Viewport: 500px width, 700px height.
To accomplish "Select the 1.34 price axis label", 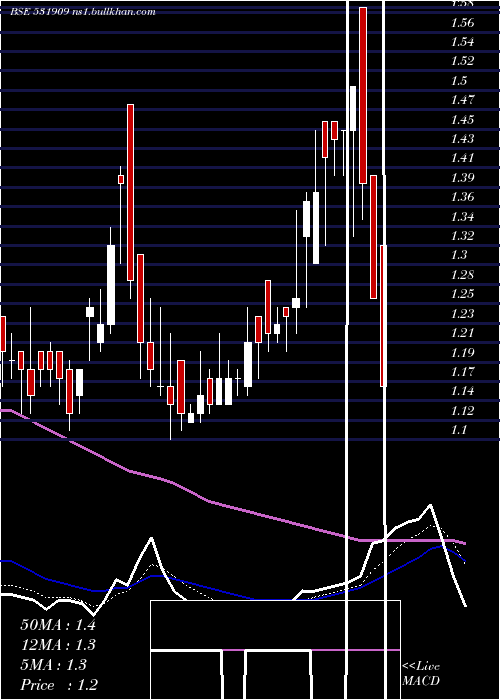I will coord(462,217).
